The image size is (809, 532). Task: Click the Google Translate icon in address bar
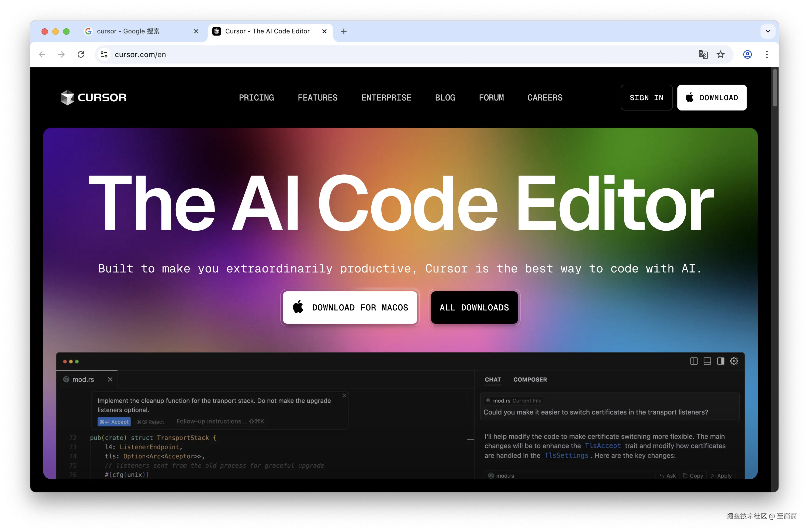point(703,54)
